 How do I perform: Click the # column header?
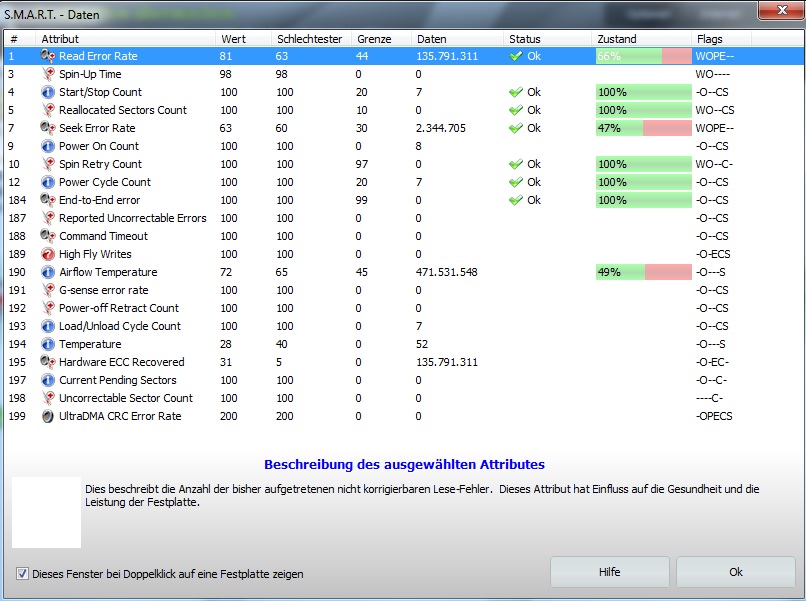point(20,39)
